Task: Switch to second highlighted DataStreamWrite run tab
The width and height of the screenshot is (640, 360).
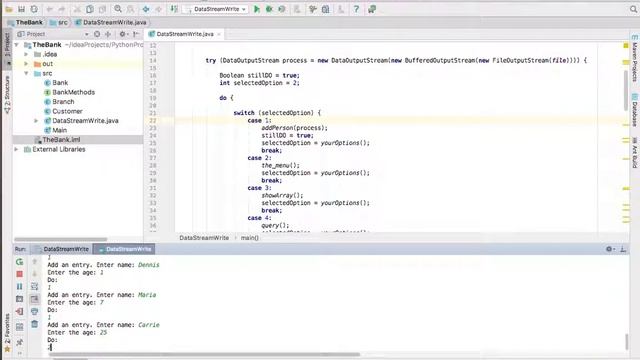Action: click(124, 249)
